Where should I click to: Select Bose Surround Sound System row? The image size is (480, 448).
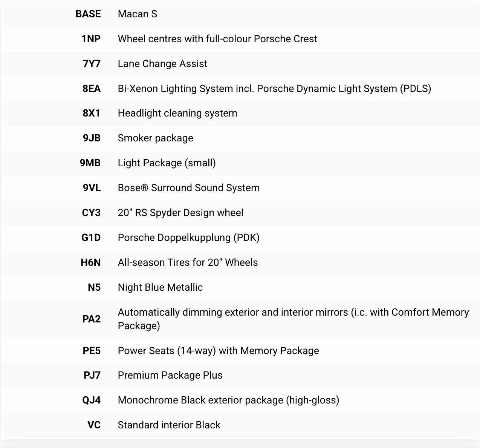(241, 188)
